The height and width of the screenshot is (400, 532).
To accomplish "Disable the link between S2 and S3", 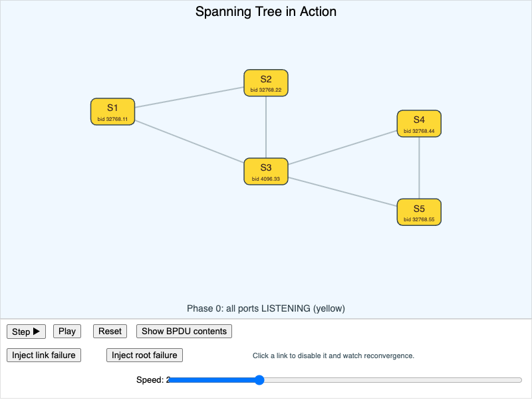I will click(266, 127).
